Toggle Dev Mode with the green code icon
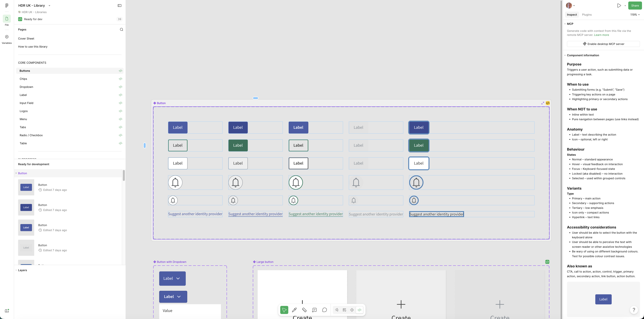The height and width of the screenshot is (319, 644). click(x=359, y=310)
